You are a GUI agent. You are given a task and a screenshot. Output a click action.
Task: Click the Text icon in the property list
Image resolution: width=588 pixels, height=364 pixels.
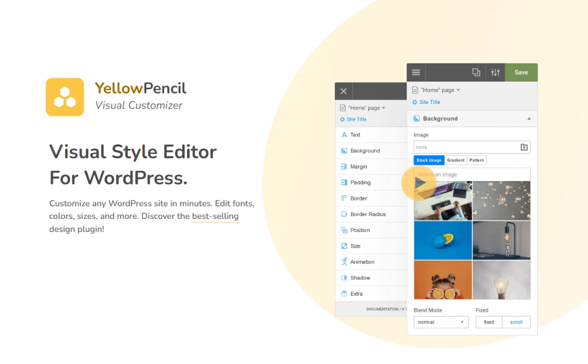click(344, 135)
